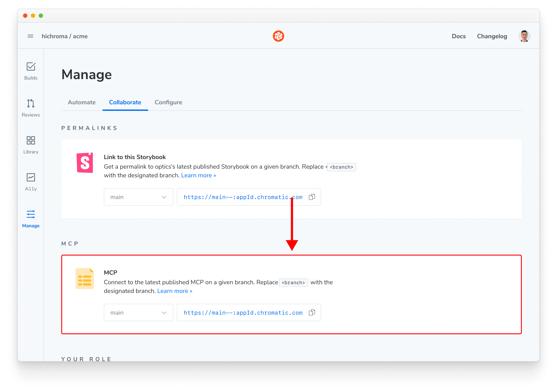
Task: Switch to the Configure tab
Action: click(x=168, y=102)
